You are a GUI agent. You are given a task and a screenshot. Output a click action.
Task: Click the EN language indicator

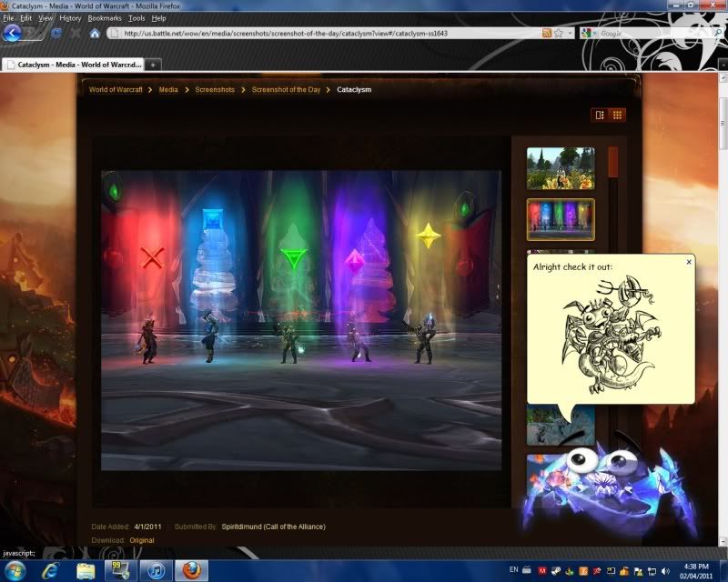(x=513, y=569)
